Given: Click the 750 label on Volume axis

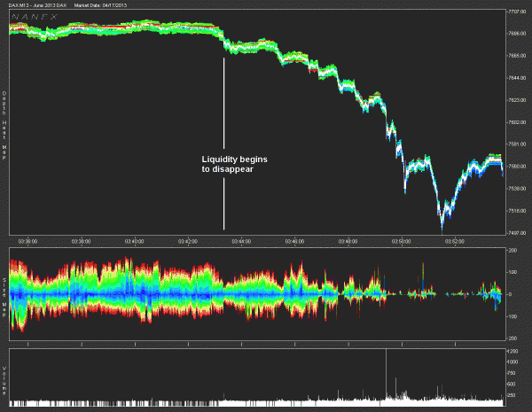Looking at the screenshot, I should click(512, 373).
